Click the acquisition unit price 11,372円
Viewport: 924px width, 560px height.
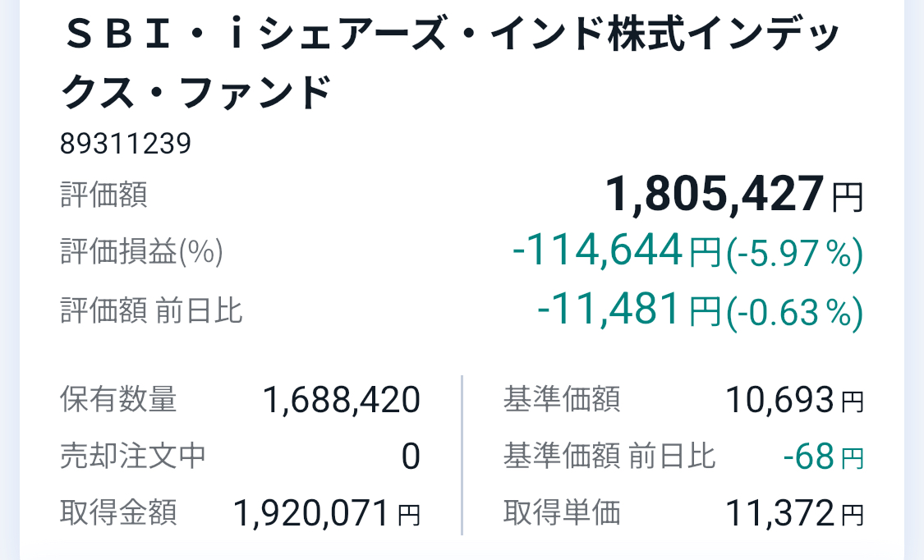(793, 514)
